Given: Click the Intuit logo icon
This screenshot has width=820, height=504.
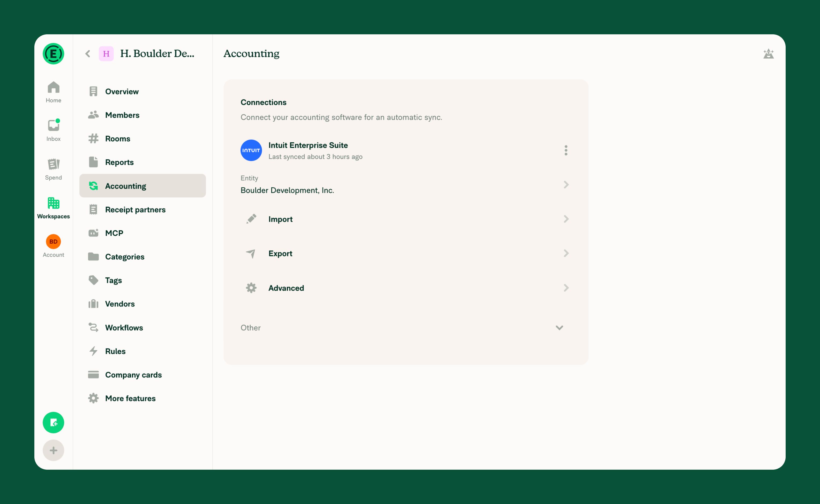Looking at the screenshot, I should (251, 150).
